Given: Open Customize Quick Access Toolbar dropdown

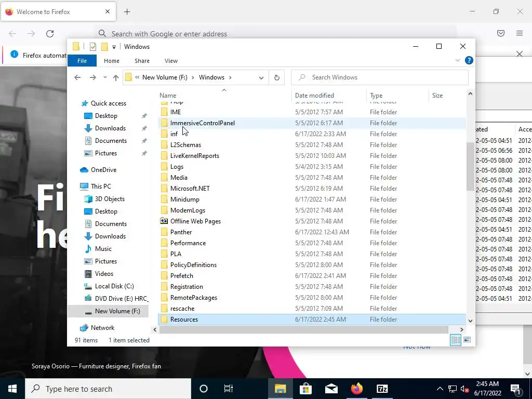Looking at the screenshot, I should [114, 47].
